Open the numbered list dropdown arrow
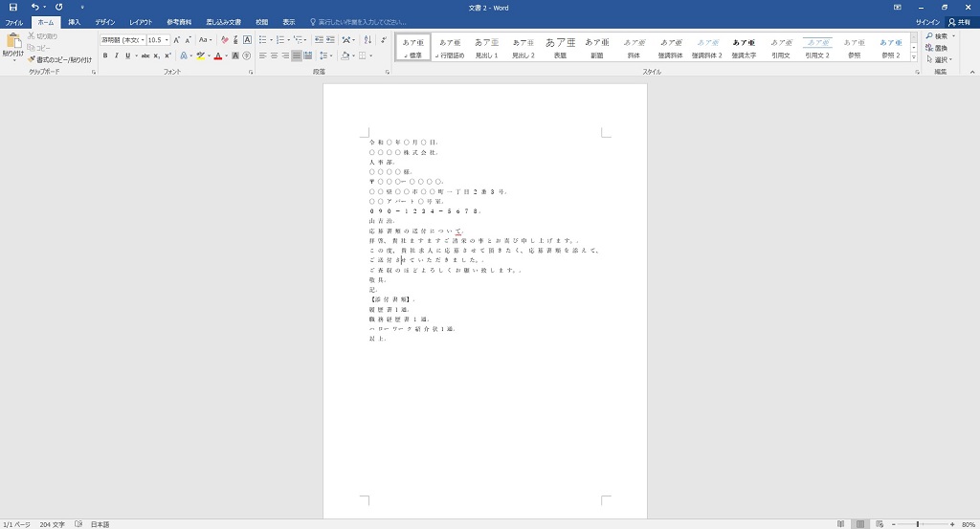 (288, 40)
